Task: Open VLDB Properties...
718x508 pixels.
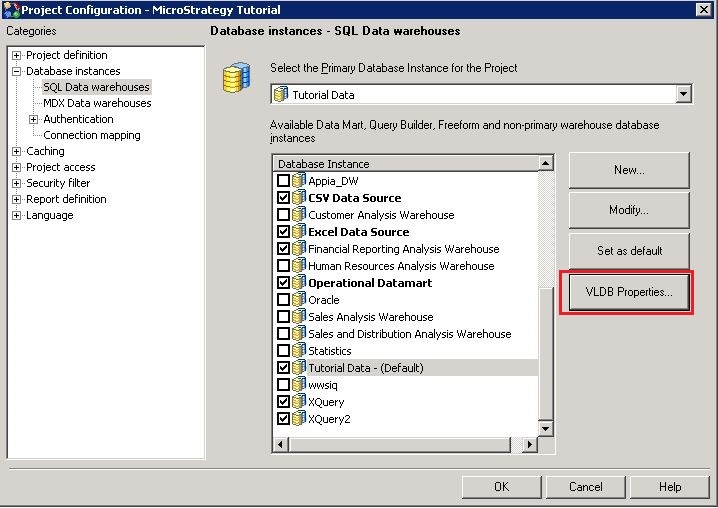Action: (x=629, y=292)
